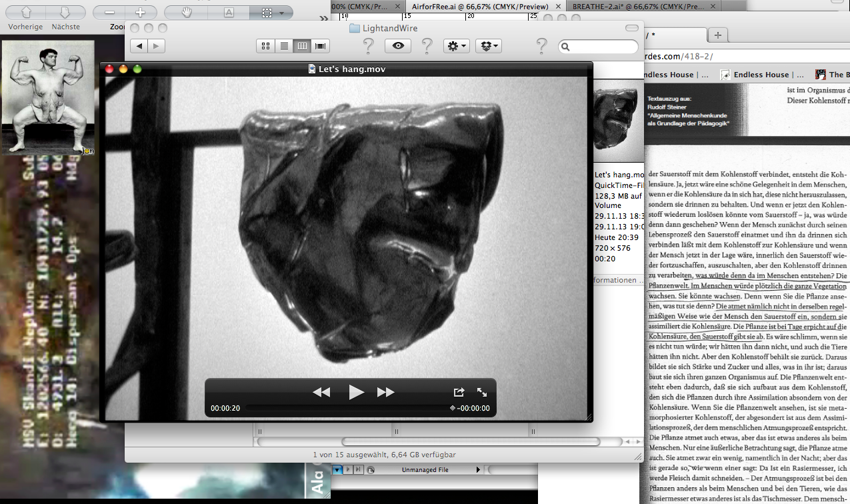Open a new browser tab

(x=717, y=35)
